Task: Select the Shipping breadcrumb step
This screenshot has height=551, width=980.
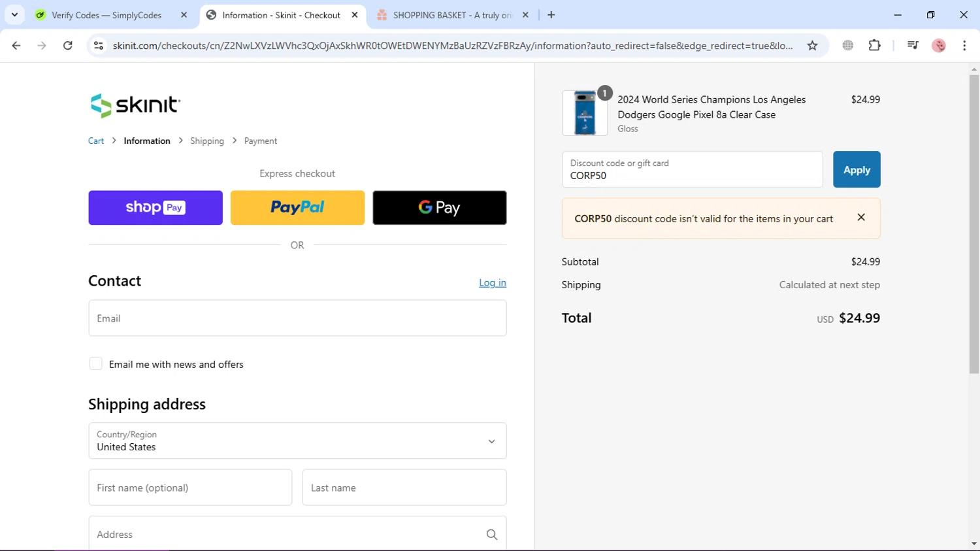Action: [x=207, y=141]
